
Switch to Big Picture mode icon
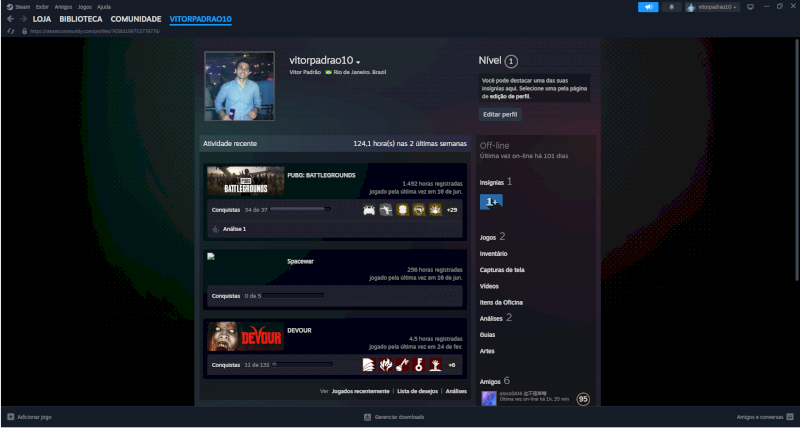[750, 7]
